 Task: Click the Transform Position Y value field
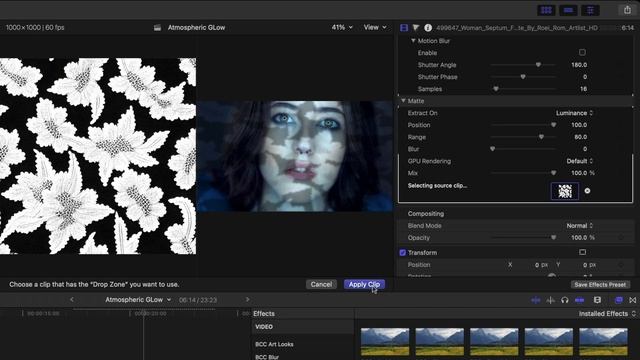click(x=590, y=265)
